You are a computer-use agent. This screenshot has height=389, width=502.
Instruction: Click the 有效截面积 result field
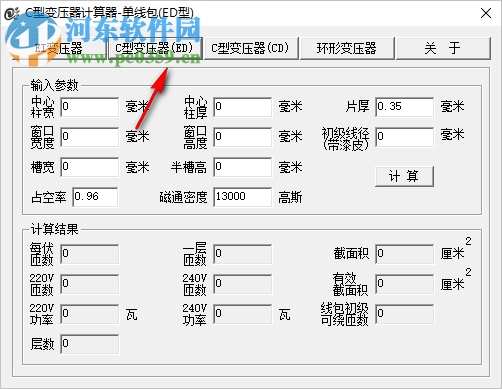[405, 284]
